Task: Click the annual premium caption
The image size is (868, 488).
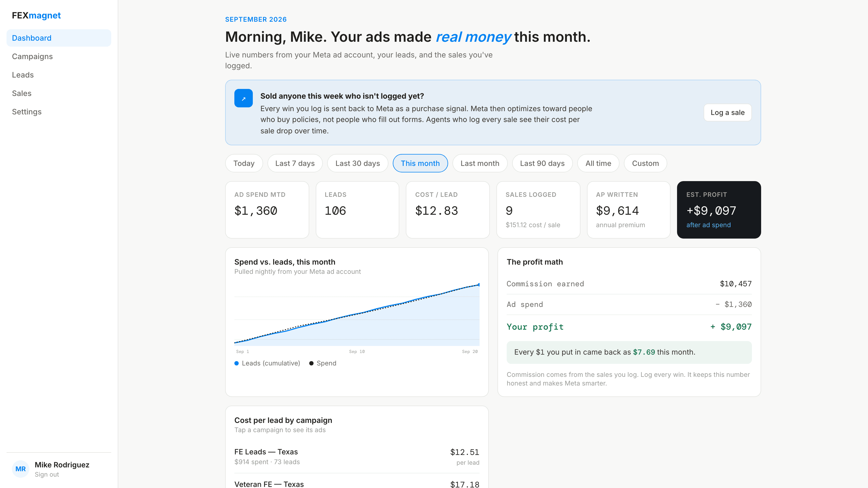Action: click(620, 225)
